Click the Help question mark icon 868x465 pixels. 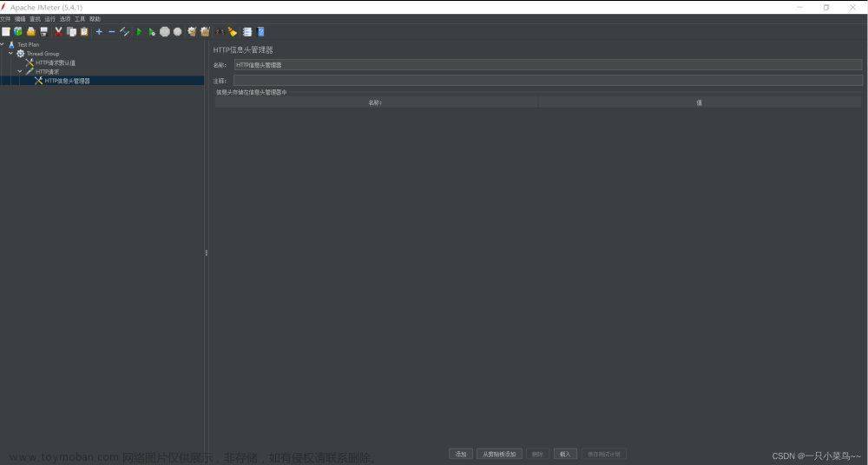point(260,31)
